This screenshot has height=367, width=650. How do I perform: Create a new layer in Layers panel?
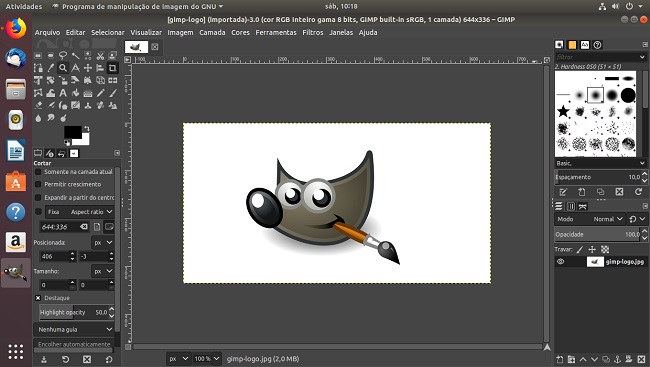coord(560,359)
